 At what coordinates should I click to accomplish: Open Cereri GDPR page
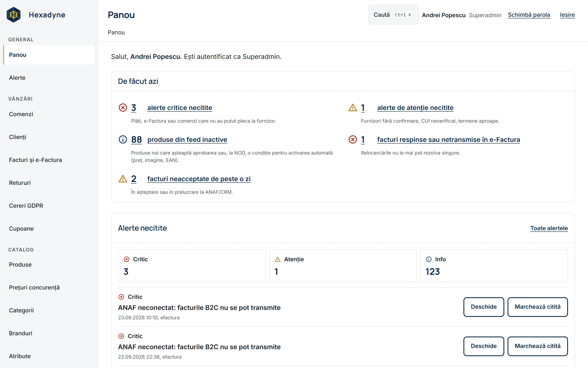pos(49,206)
